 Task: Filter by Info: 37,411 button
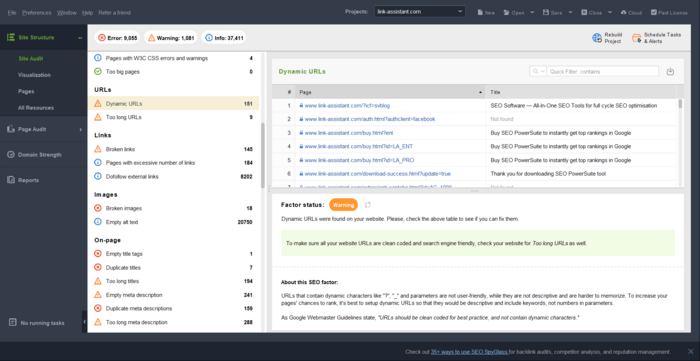(224, 38)
